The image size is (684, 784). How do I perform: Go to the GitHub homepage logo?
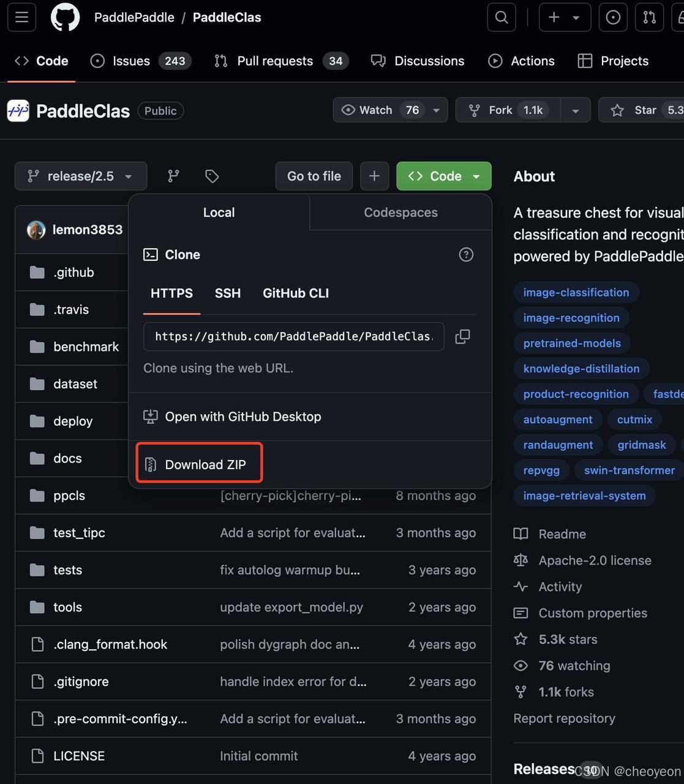pos(65,18)
